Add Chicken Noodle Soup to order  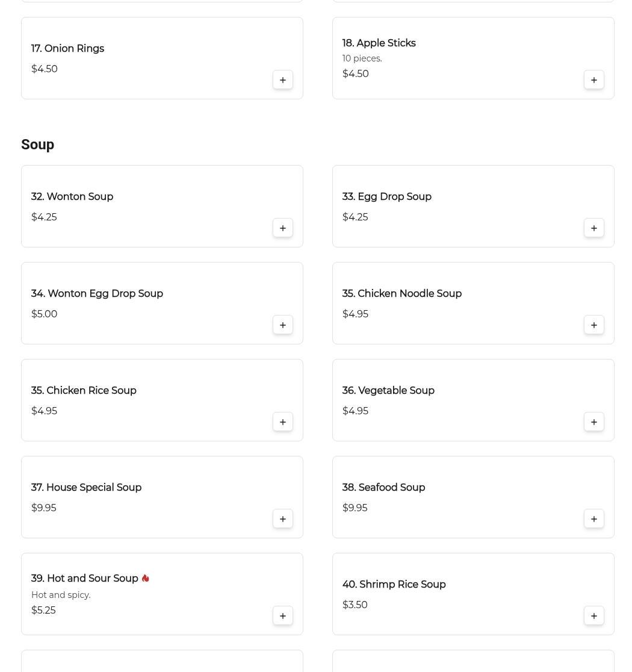click(x=593, y=325)
